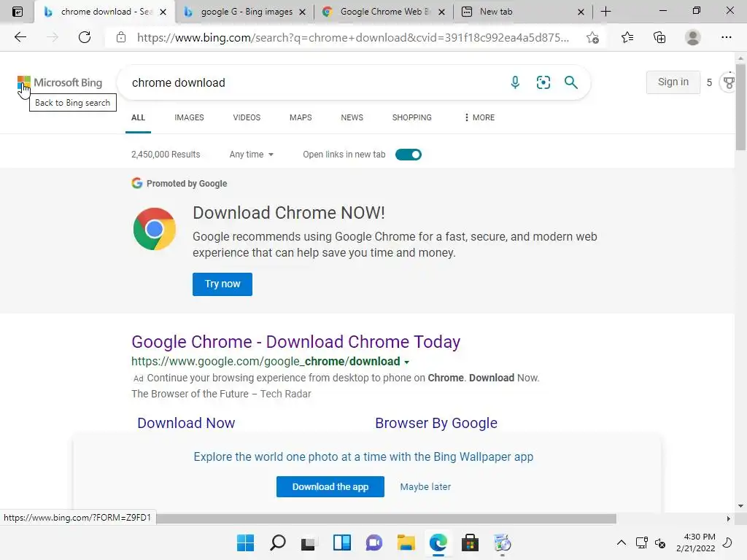
Task: Open Teams Chat from taskbar
Action: click(374, 542)
